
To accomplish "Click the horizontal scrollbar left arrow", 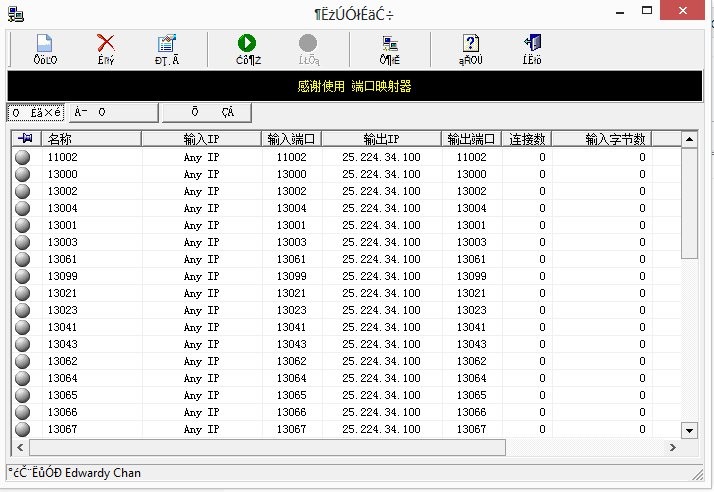I will click(x=20, y=447).
